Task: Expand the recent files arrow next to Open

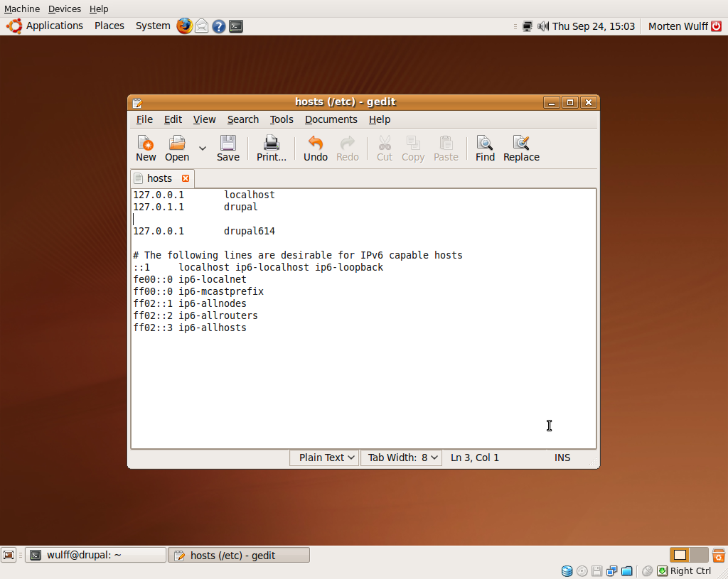Action: tap(203, 148)
